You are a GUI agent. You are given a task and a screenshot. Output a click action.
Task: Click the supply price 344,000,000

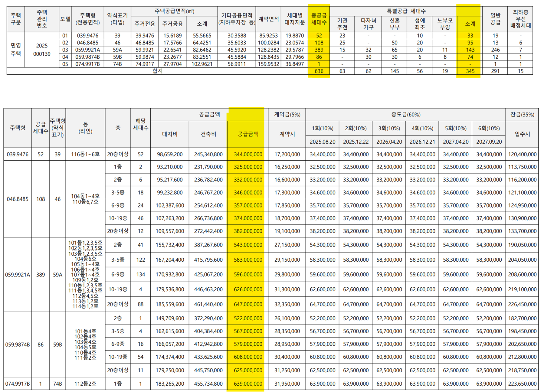248,154
